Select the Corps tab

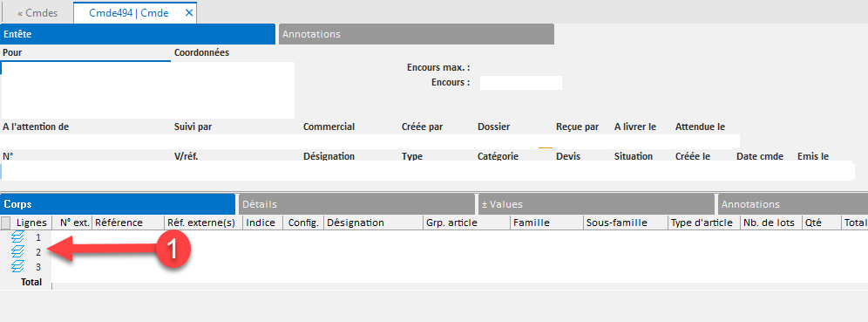tap(118, 204)
